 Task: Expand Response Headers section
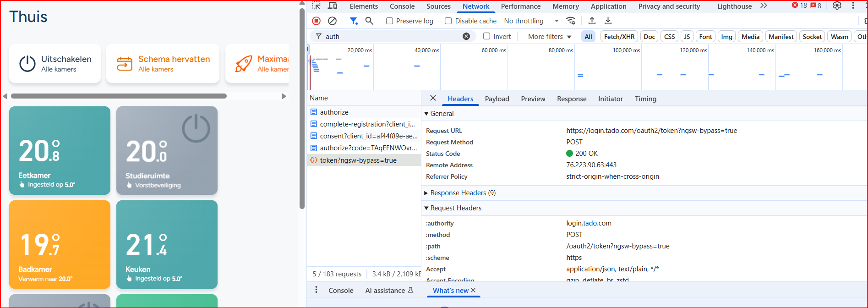click(463, 193)
